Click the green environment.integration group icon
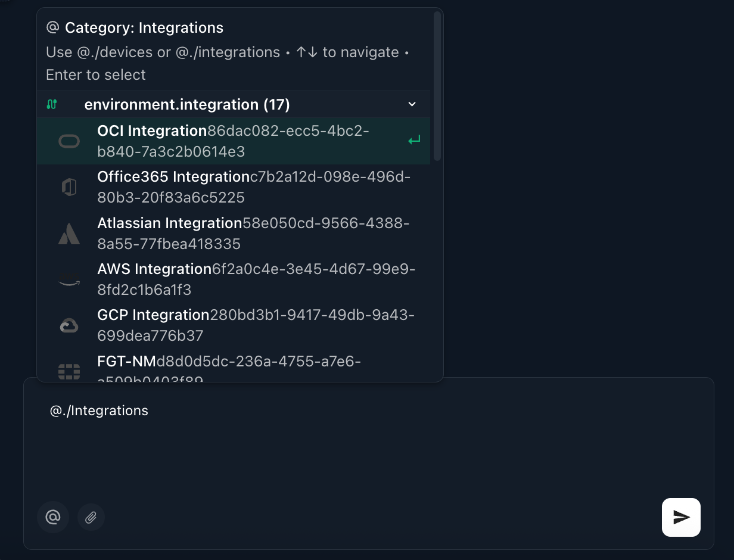Image resolution: width=734 pixels, height=560 pixels. click(52, 104)
